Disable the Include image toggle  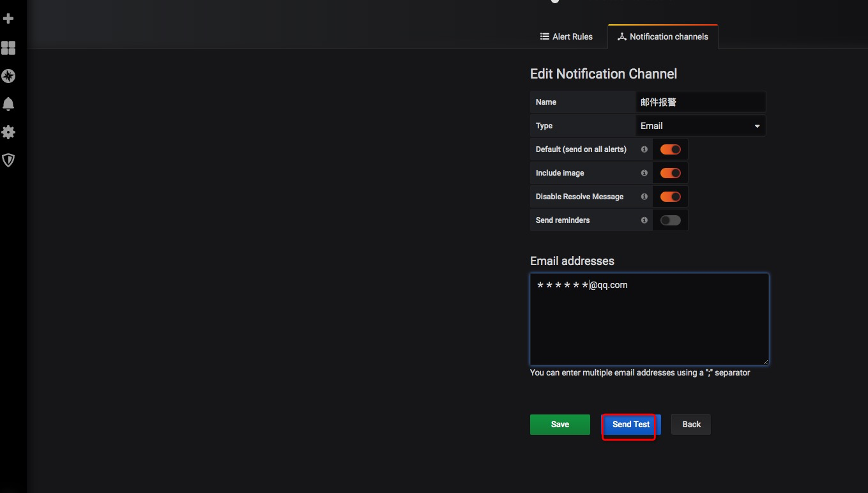pyautogui.click(x=670, y=173)
